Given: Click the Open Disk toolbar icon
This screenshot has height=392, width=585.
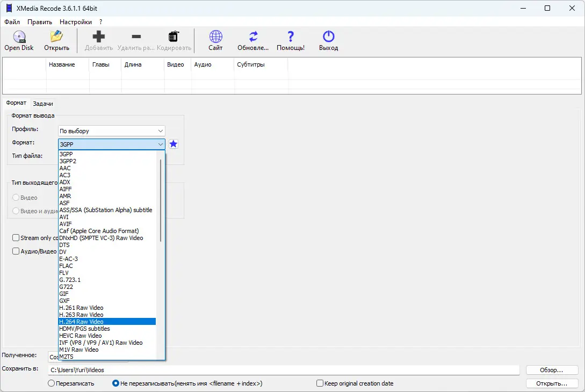Looking at the screenshot, I should [19, 37].
